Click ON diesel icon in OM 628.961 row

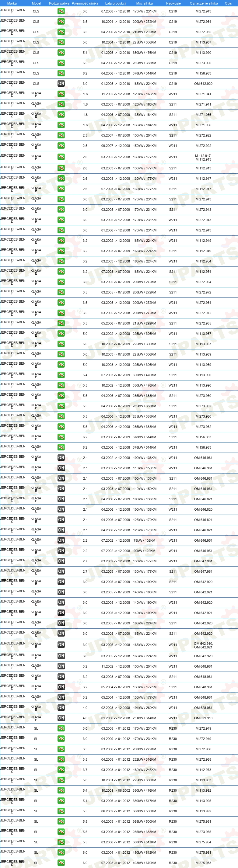61,708
